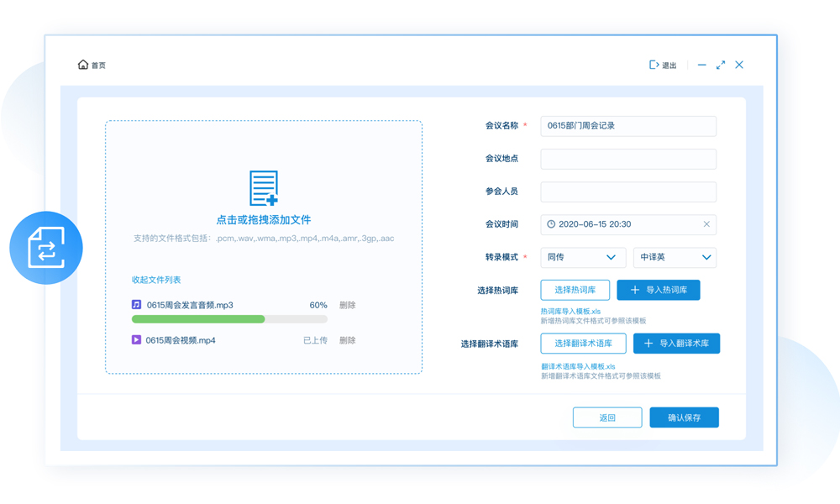
Task: Delete the 0615周会视频.mp4 file
Action: coord(347,340)
